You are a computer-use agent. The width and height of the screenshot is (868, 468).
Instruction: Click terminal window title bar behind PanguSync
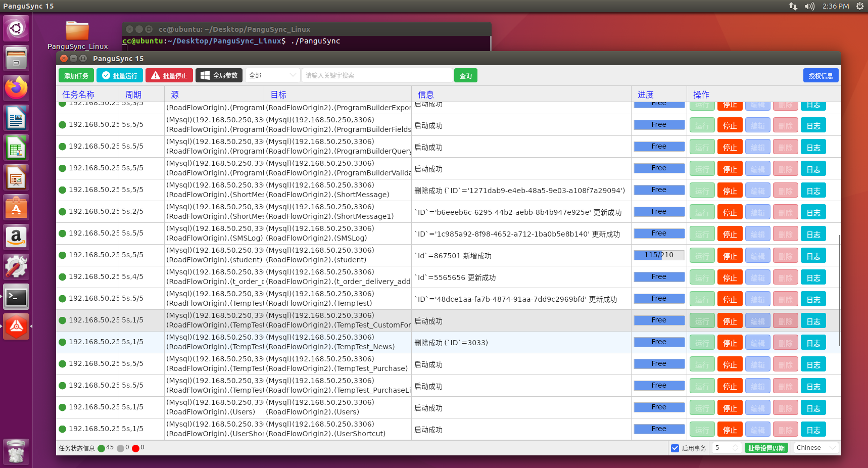point(307,29)
